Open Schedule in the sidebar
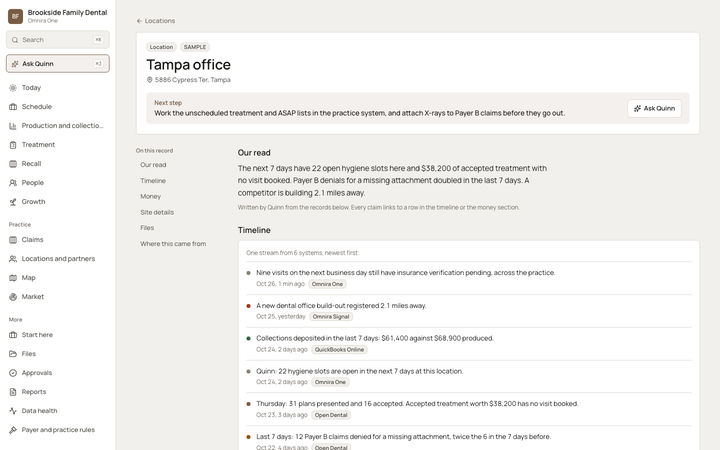The height and width of the screenshot is (450, 720). point(58,107)
